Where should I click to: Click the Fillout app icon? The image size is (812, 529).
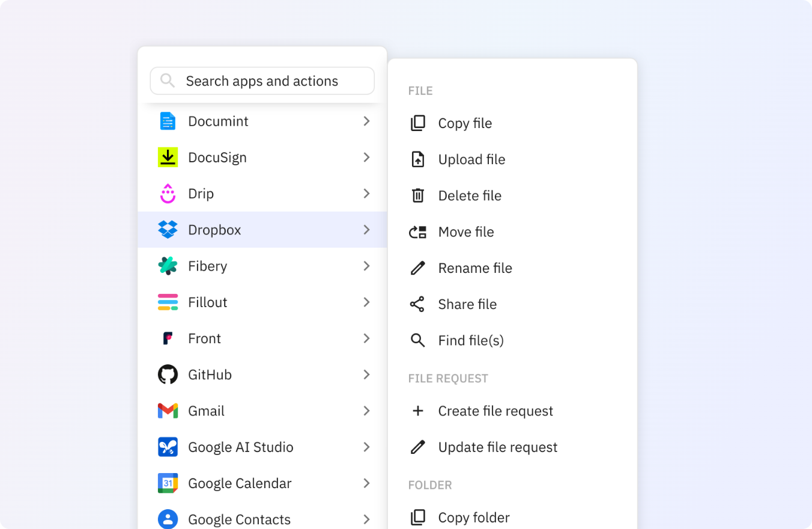pos(168,302)
